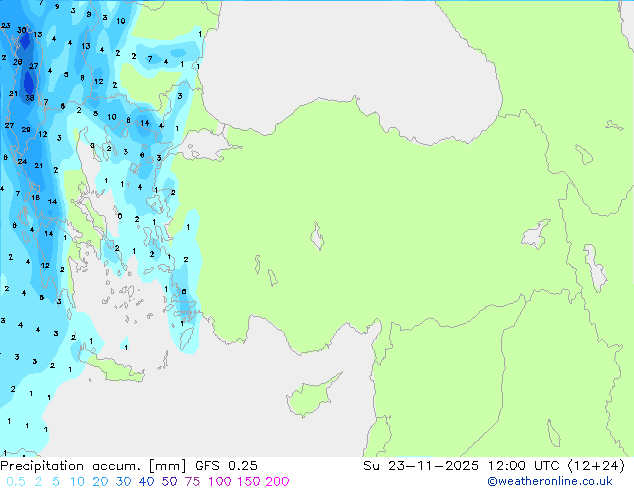Click the map value '38'
This screenshot has height=490, width=634.
[30, 98]
